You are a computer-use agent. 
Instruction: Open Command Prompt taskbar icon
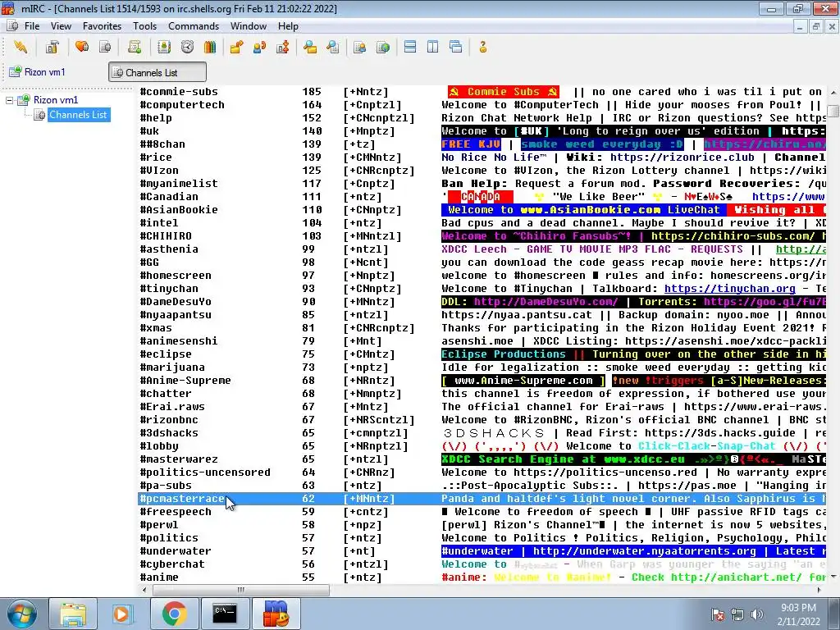click(225, 614)
